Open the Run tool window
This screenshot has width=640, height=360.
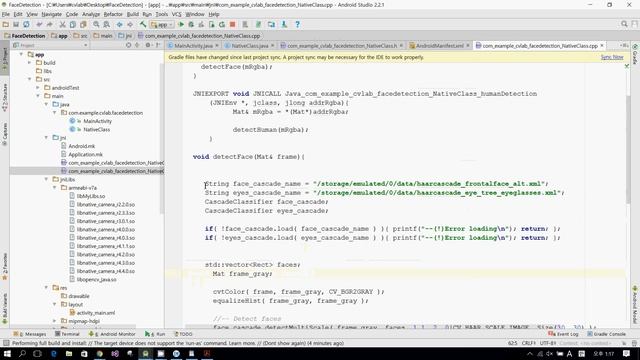click(x=155, y=334)
